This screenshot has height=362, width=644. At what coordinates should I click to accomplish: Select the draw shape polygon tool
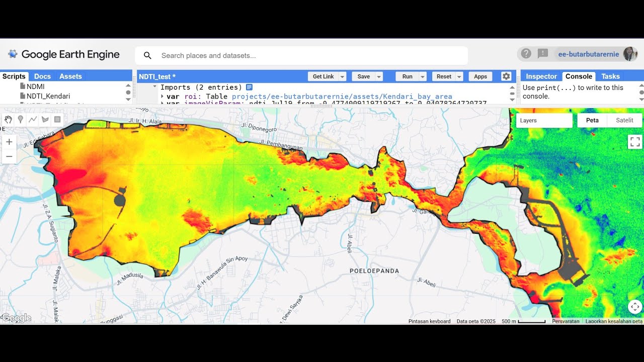[x=45, y=120]
